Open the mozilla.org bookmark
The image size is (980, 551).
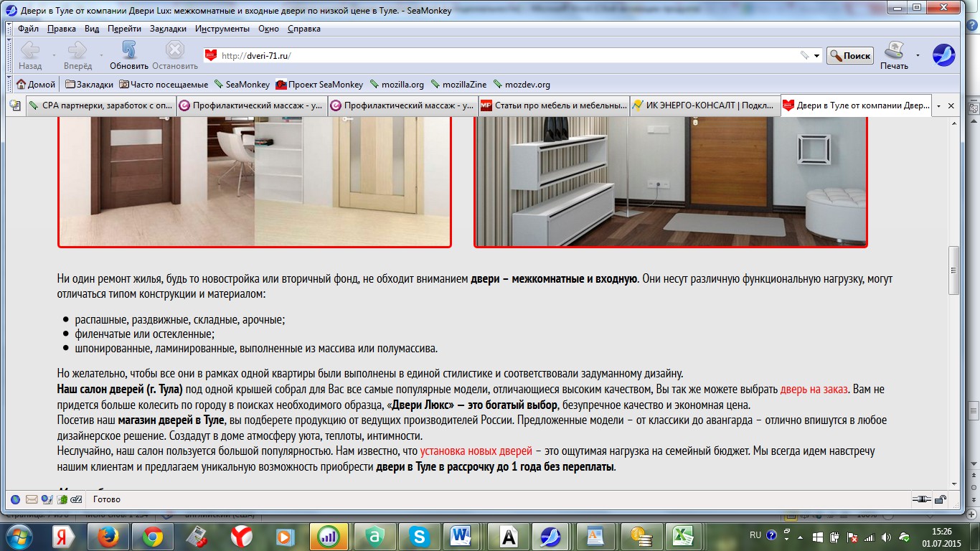pos(397,84)
